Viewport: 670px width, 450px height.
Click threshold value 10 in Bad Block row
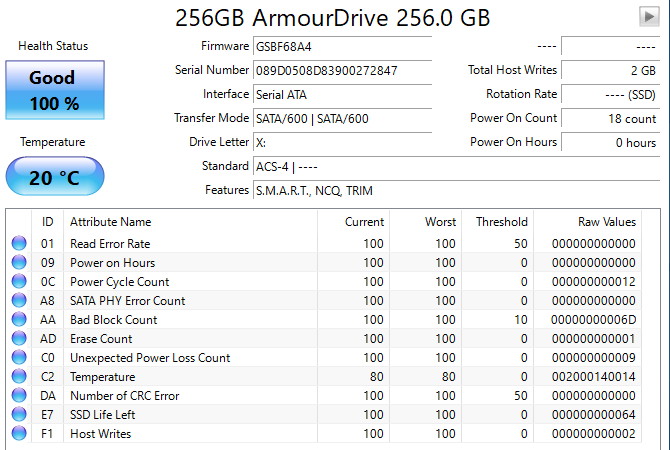(x=520, y=320)
